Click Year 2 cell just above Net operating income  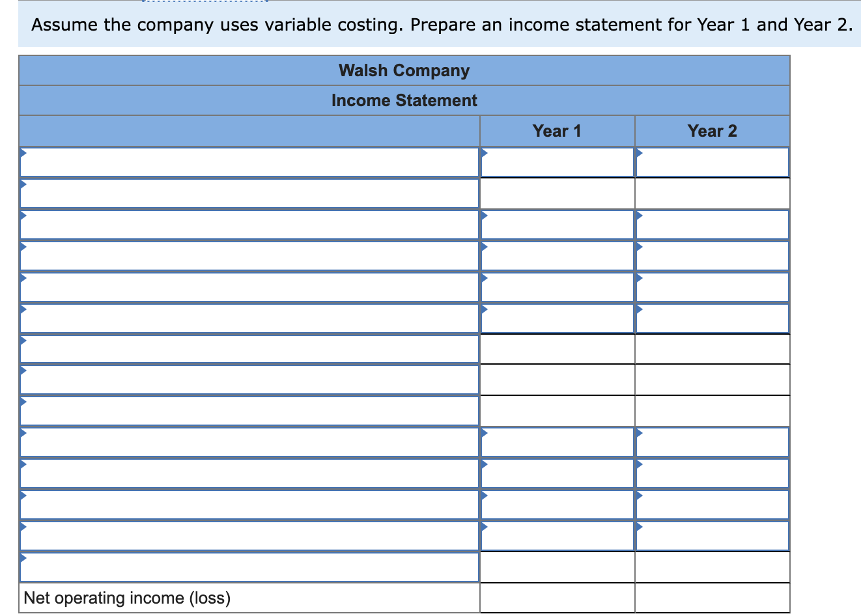tap(713, 568)
